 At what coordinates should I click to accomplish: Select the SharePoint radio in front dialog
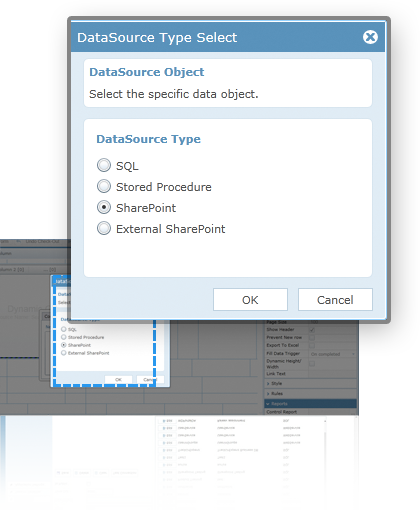(x=104, y=207)
